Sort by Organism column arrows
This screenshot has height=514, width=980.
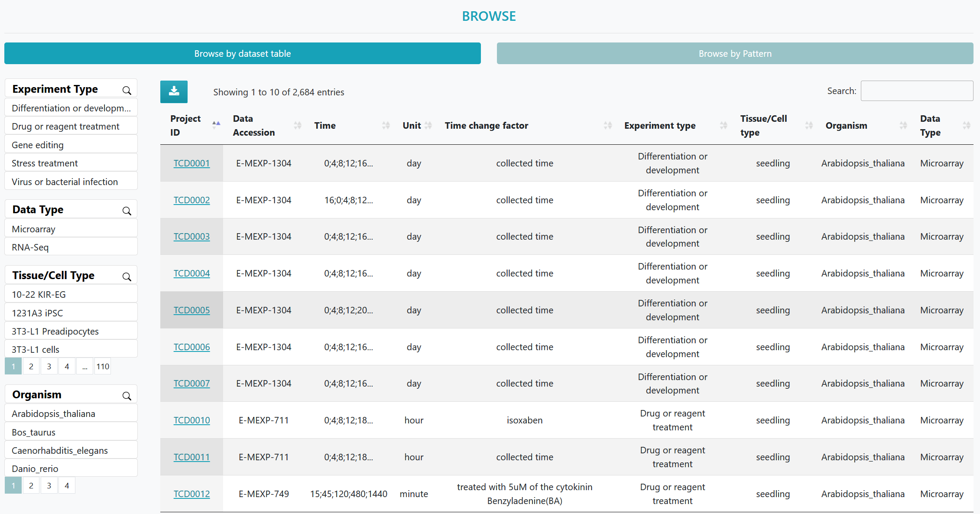tap(903, 125)
